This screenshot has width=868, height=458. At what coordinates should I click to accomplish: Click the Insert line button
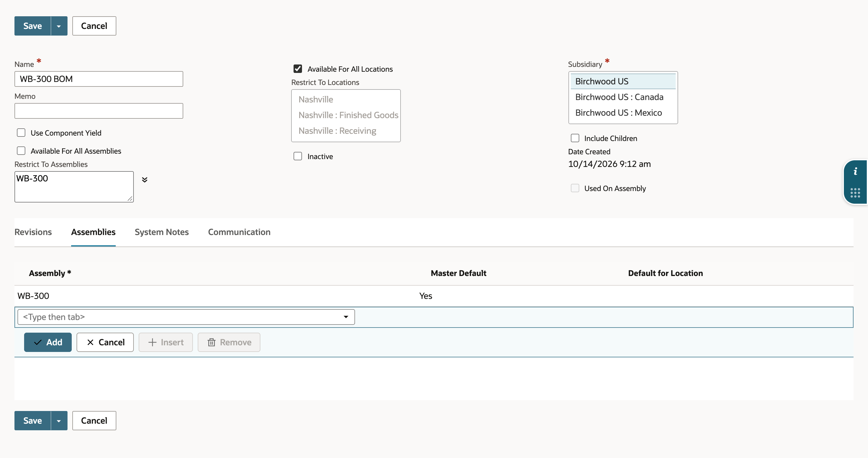coord(166,342)
